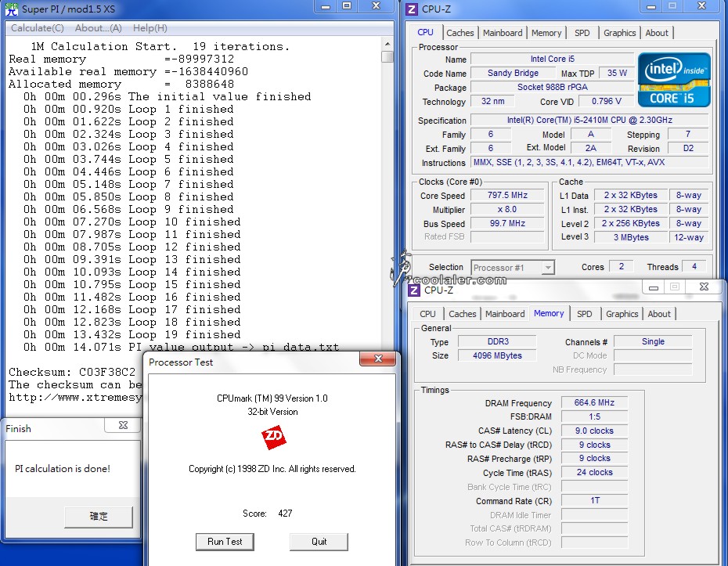The height and width of the screenshot is (566, 728).
Task: Click the Command Rate (CR) value '1T'
Action: coord(594,500)
